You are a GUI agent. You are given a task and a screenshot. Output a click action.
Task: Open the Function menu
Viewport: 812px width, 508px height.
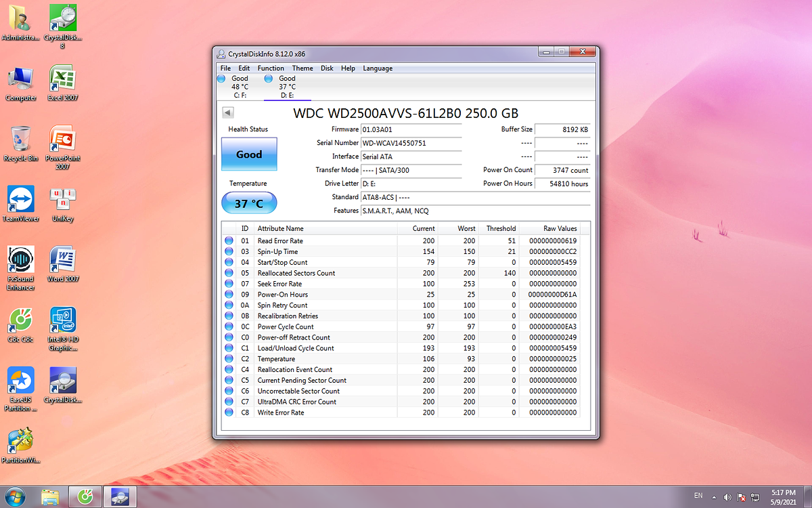tap(271, 68)
